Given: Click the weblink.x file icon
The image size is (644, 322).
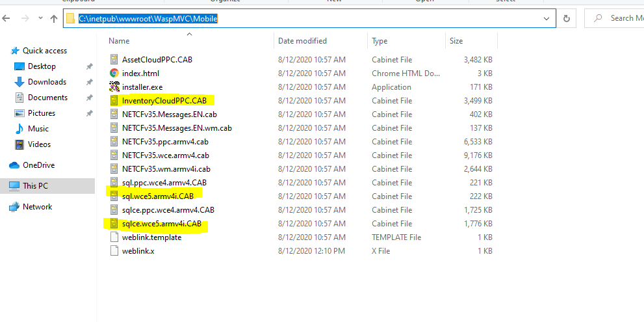Looking at the screenshot, I should click(114, 251).
